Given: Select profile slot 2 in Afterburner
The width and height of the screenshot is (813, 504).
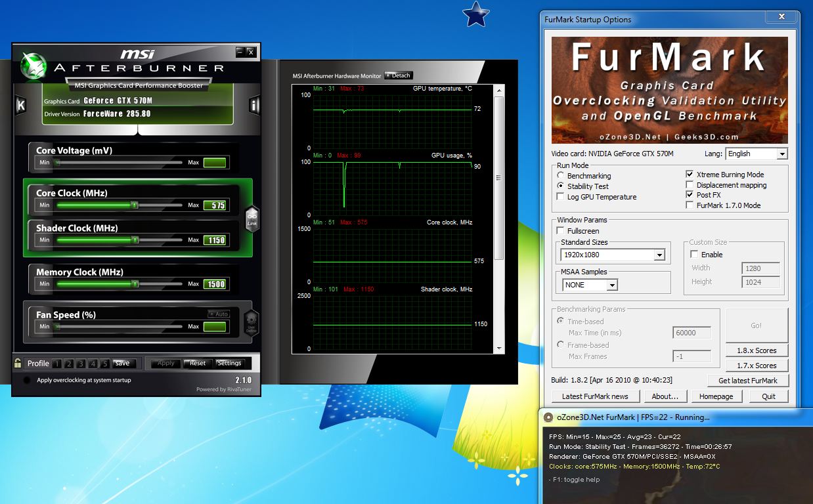Looking at the screenshot, I should tap(70, 364).
